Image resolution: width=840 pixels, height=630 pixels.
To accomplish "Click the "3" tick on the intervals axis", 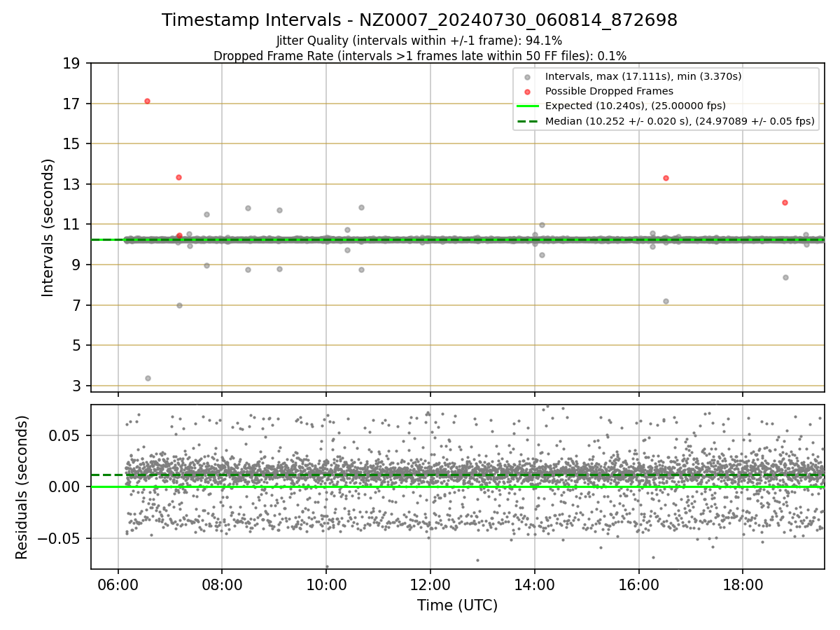I will [x=77, y=386].
